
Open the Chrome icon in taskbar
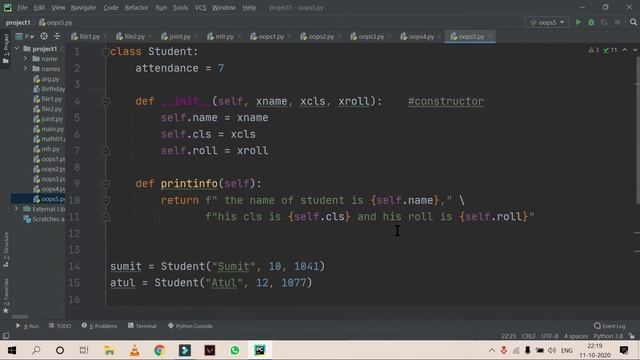tap(160, 350)
